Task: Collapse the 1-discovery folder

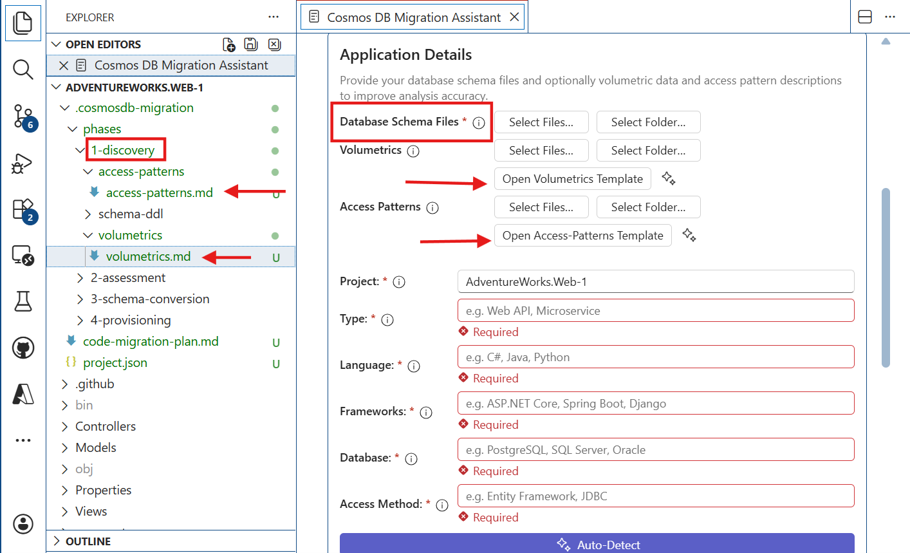Action: pos(80,150)
